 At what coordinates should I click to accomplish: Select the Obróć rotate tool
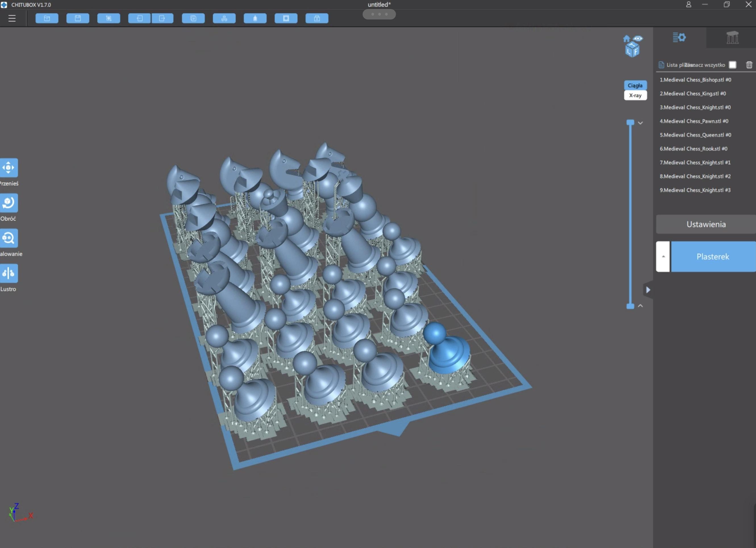[x=9, y=203]
